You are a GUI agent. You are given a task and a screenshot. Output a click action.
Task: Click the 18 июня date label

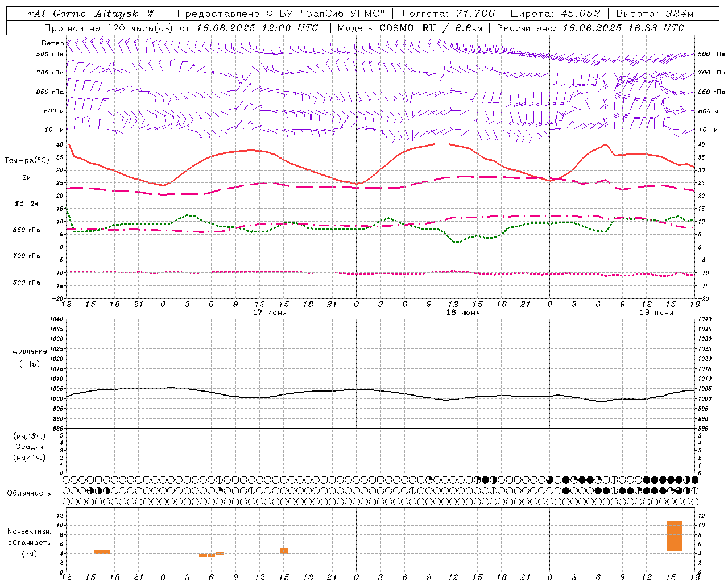pyautogui.click(x=463, y=313)
